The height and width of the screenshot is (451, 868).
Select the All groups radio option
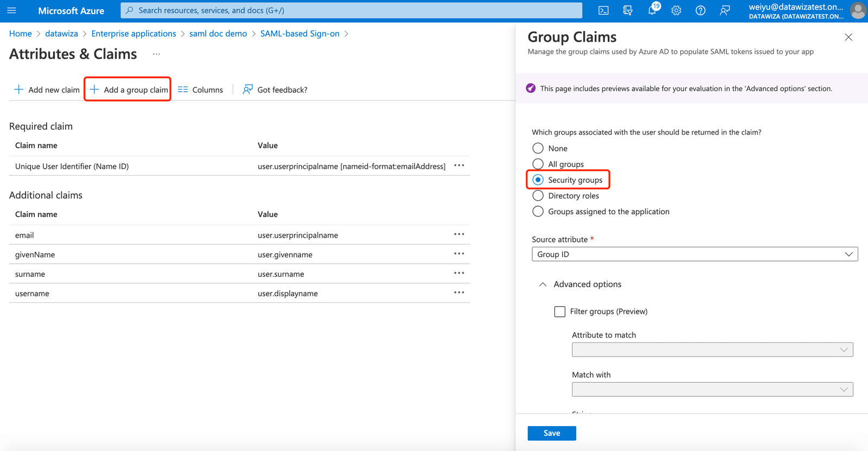tap(538, 164)
